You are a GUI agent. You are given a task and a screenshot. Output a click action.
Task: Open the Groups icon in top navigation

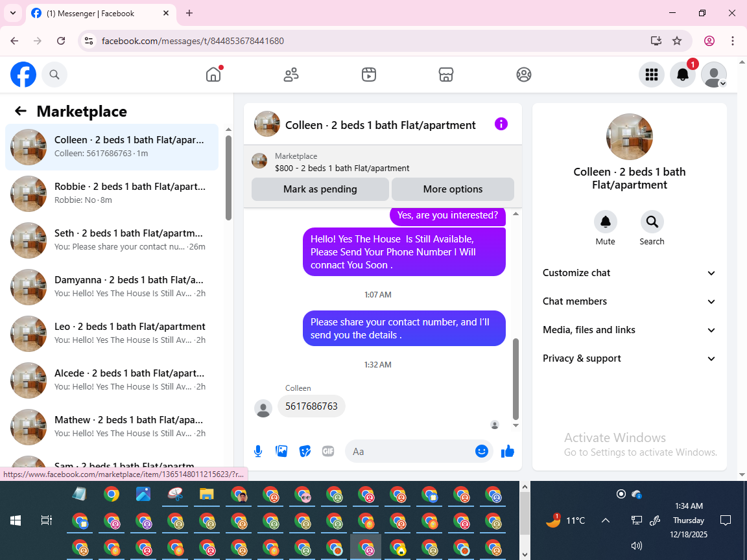point(523,75)
